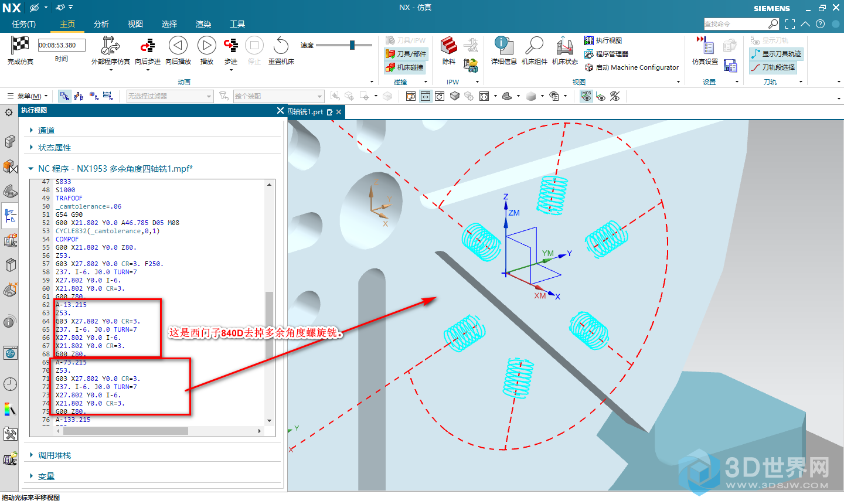Screen dimensions: 844x504
Task: Switch to 主页 ribbon tab
Action: coord(67,24)
